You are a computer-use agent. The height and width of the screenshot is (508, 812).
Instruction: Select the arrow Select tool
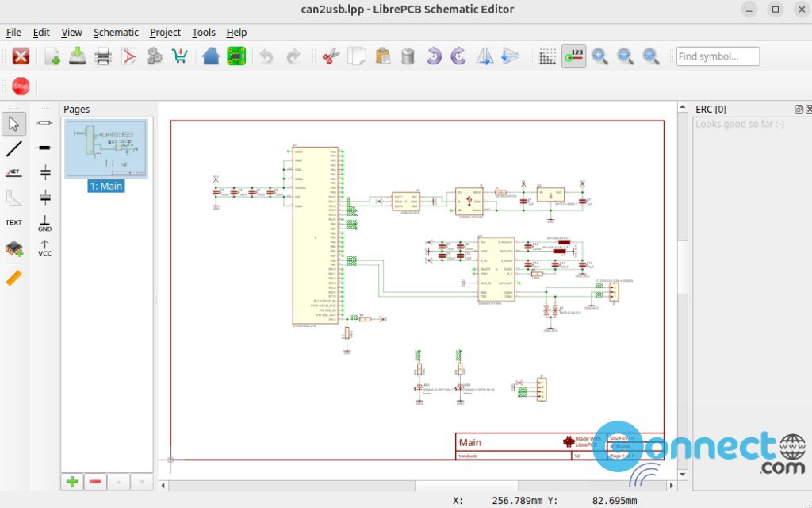[14, 125]
